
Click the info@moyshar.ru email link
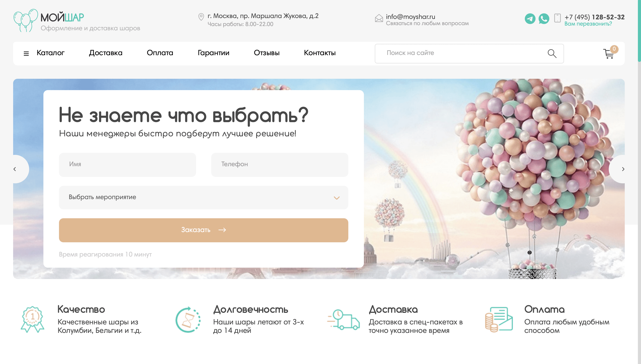click(x=410, y=17)
